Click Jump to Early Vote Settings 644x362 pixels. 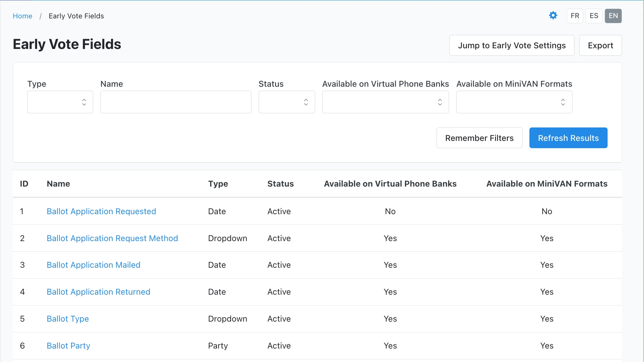pyautogui.click(x=511, y=45)
